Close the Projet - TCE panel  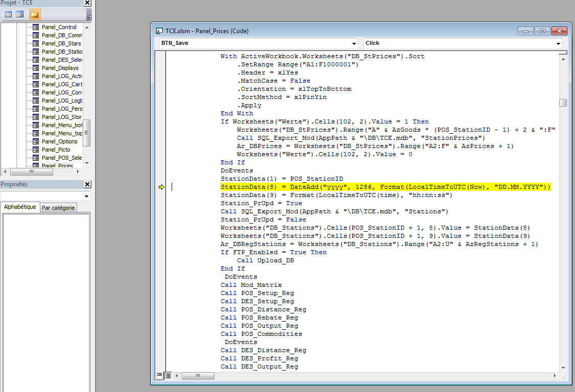[x=87, y=3]
